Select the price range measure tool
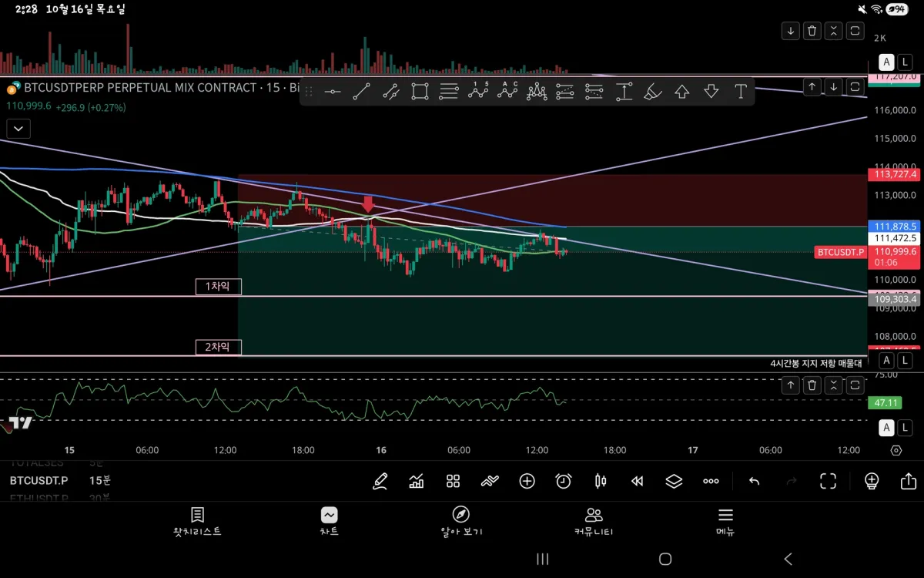 (624, 92)
